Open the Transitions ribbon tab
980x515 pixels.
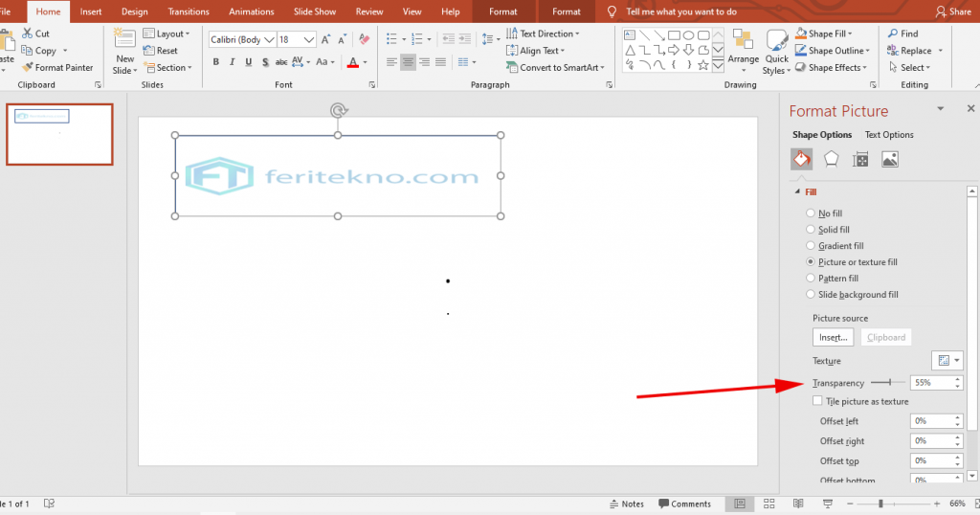[189, 11]
